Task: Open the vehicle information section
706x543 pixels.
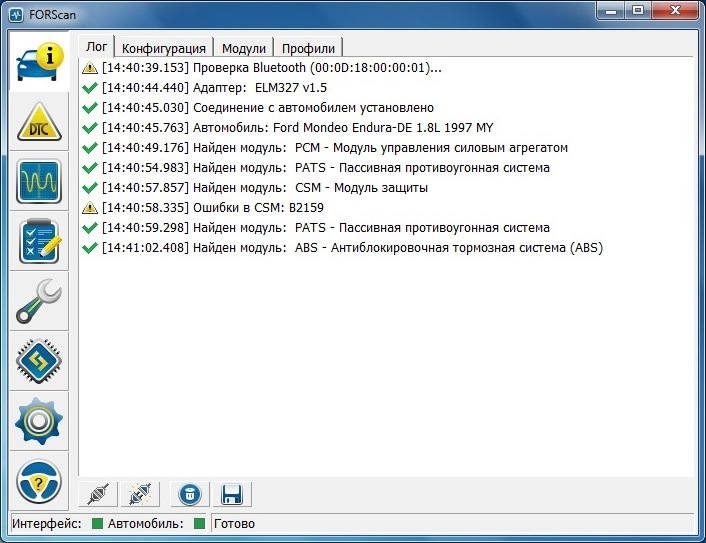Action: pos(39,62)
